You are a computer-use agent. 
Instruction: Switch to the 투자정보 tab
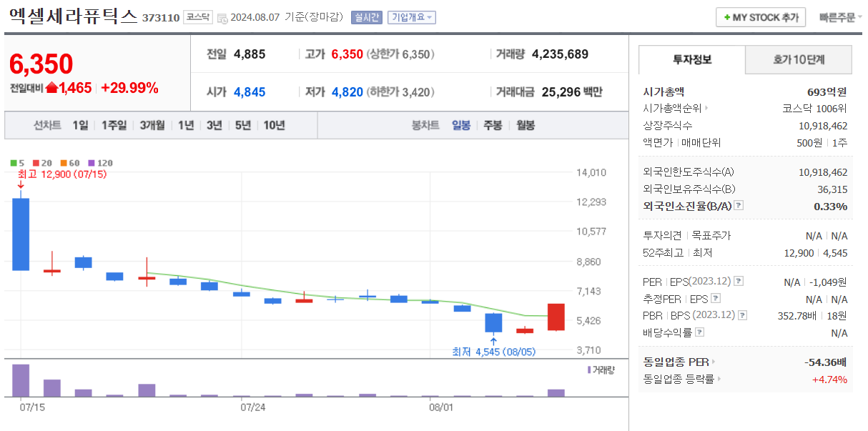click(x=692, y=60)
